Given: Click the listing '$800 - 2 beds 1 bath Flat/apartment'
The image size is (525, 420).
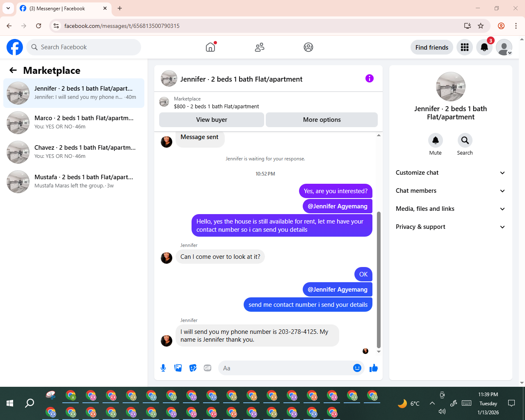Looking at the screenshot, I should tap(216, 106).
